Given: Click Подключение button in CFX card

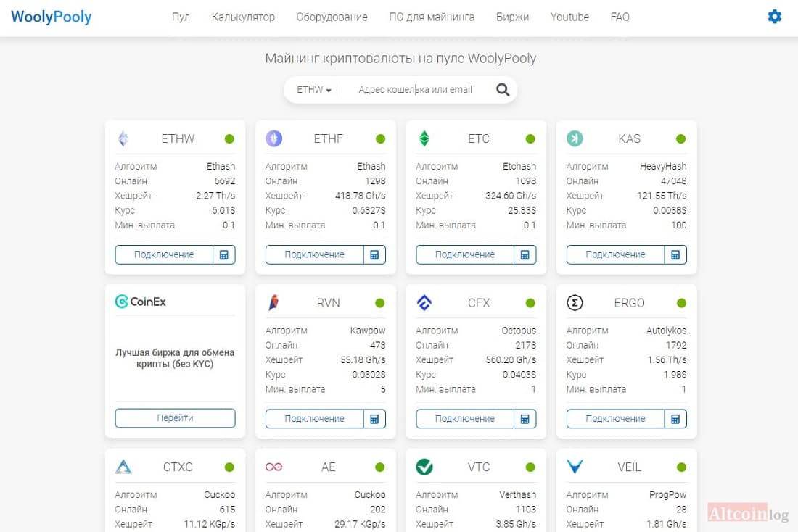Looking at the screenshot, I should click(x=464, y=419).
